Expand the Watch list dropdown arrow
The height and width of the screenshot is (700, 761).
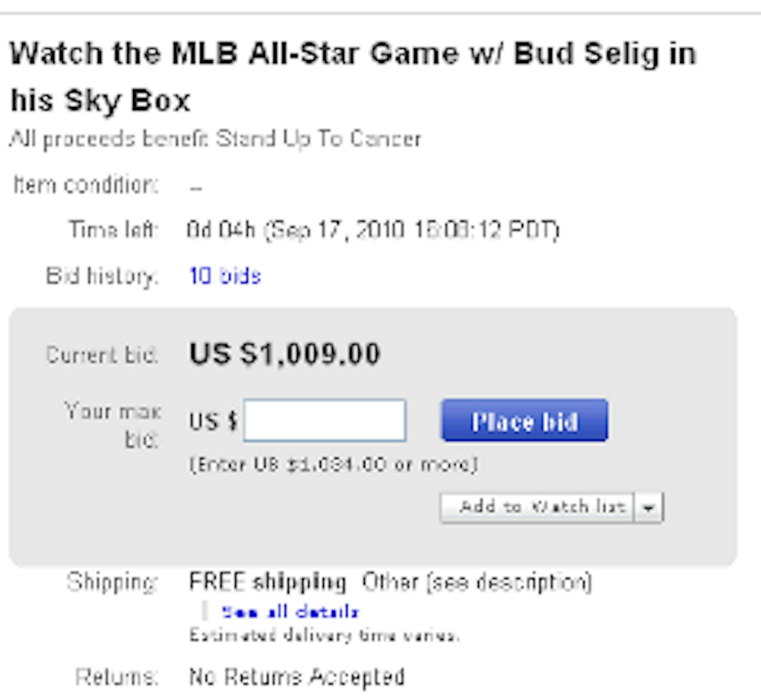click(x=649, y=508)
